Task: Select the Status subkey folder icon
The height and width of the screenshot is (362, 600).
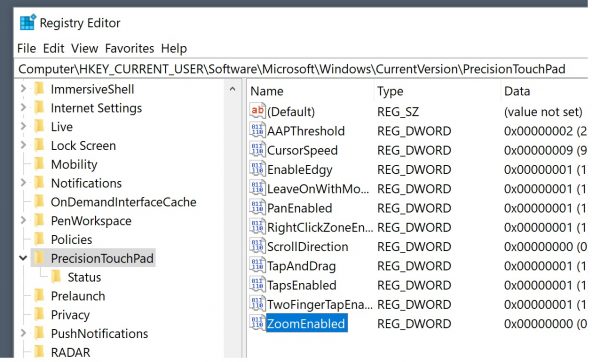Action: (56, 277)
